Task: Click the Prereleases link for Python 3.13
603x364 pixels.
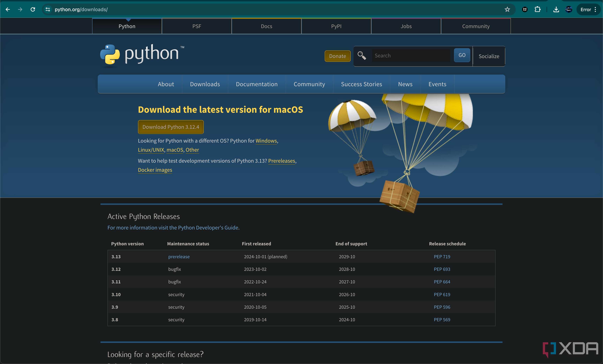Action: click(x=281, y=161)
